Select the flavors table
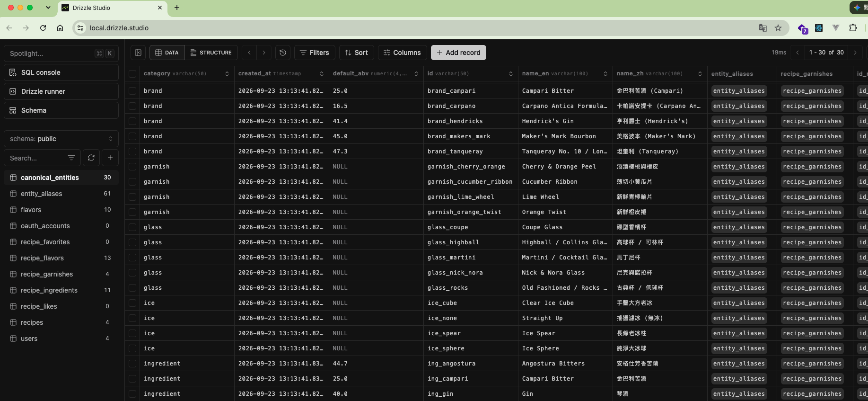 point(61,210)
